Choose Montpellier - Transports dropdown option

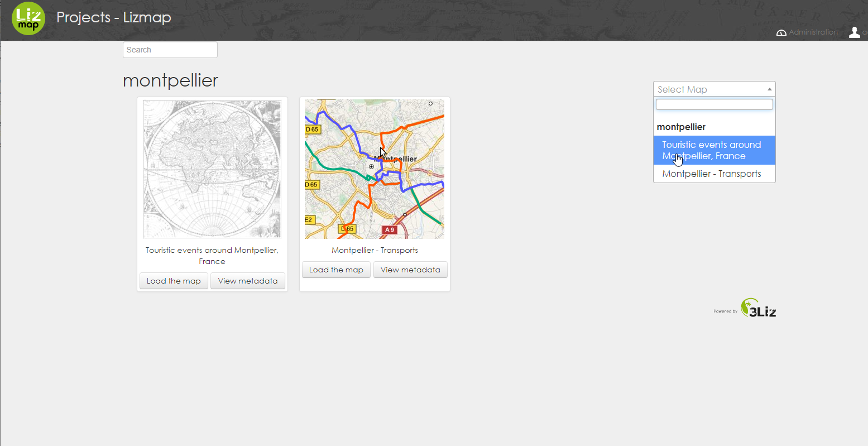click(x=714, y=174)
